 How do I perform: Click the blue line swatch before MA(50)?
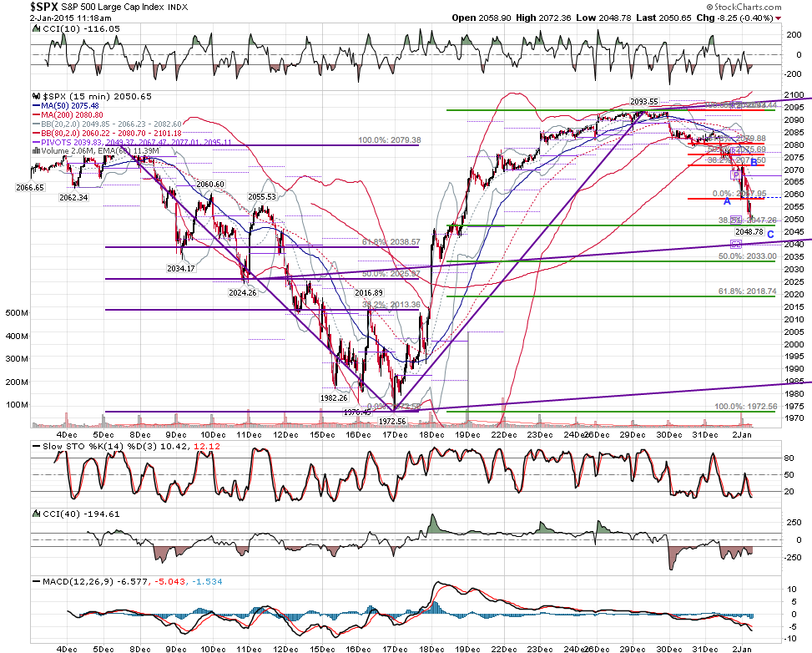pyautogui.click(x=36, y=106)
